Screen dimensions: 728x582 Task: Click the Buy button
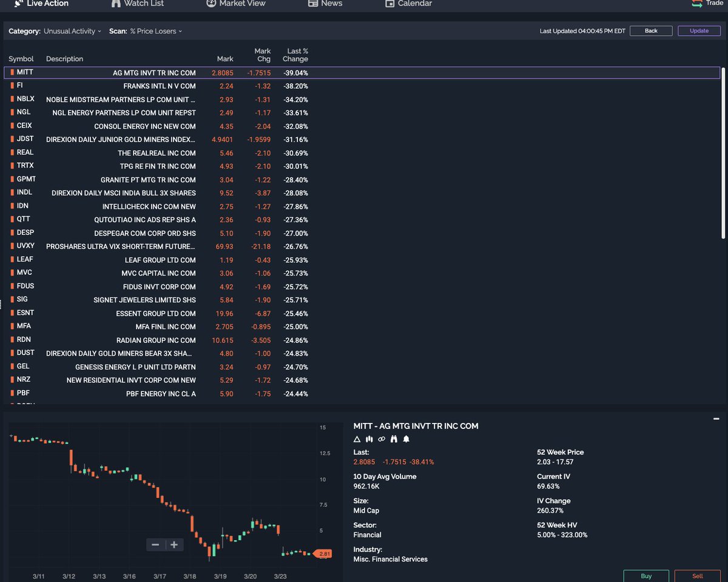coord(646,576)
